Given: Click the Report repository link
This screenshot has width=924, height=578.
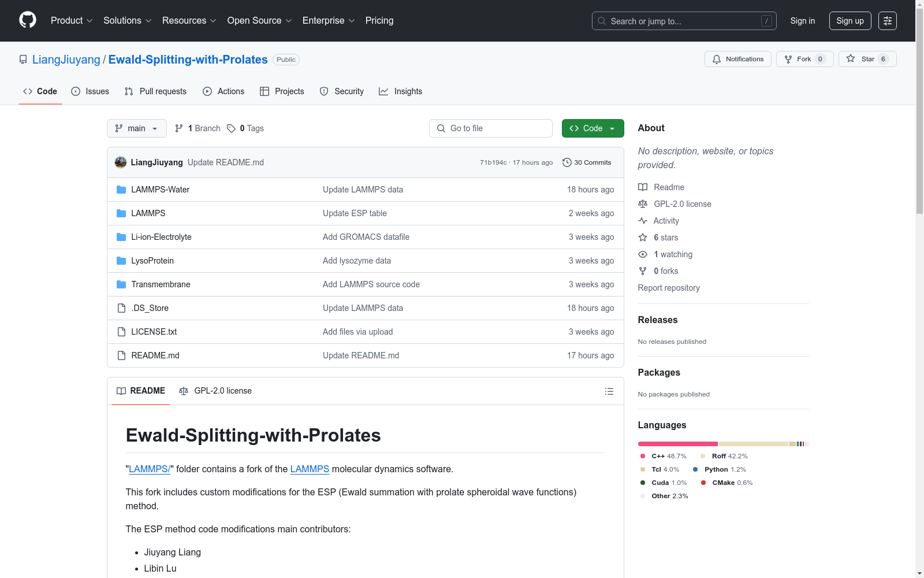Looking at the screenshot, I should click(x=669, y=288).
